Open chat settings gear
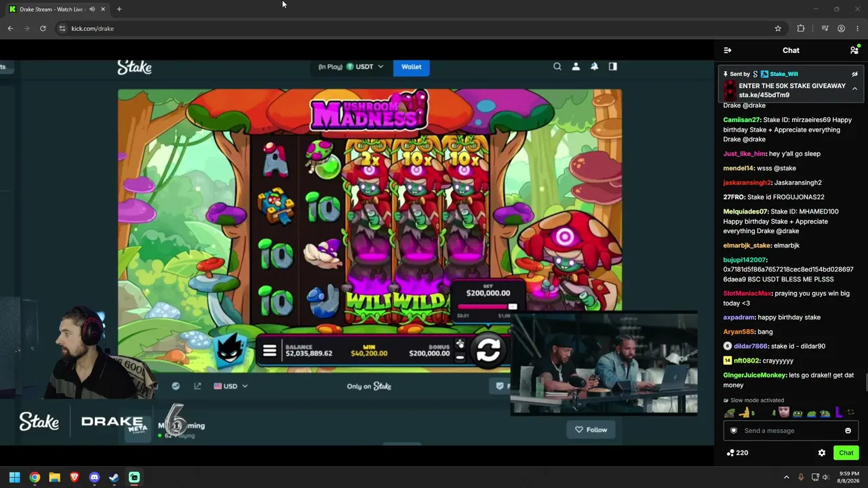868x488 pixels. [822, 453]
